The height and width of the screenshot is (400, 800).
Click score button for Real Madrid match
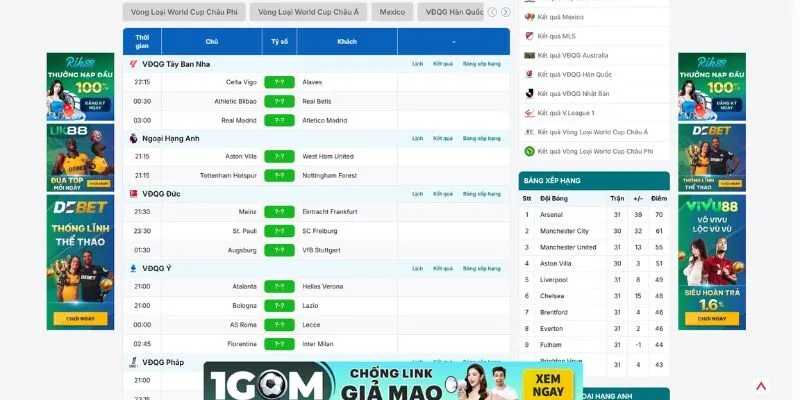pyautogui.click(x=280, y=120)
